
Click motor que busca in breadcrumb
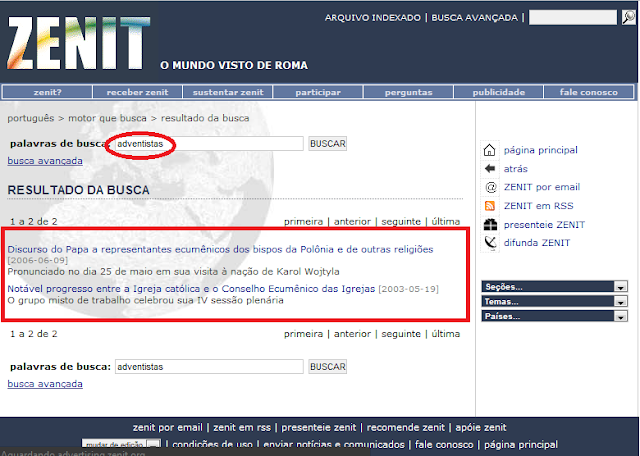click(107, 118)
